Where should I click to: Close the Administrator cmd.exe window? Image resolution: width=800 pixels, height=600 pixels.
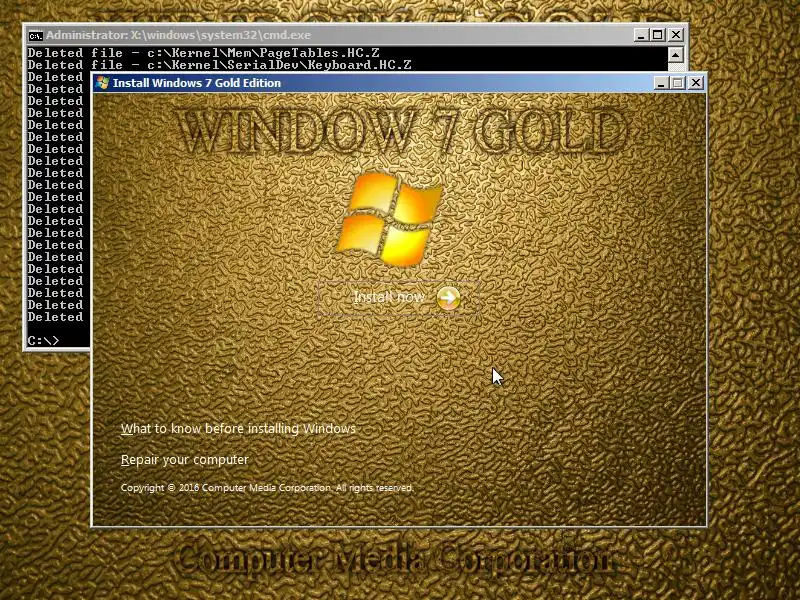click(x=676, y=35)
